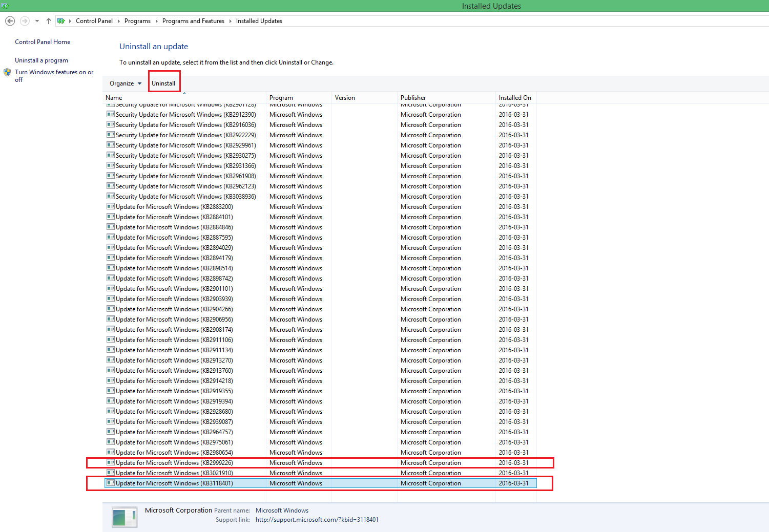Viewport: 769px width, 532px height.
Task: Click icon of Update KB2928680
Action: (x=110, y=411)
